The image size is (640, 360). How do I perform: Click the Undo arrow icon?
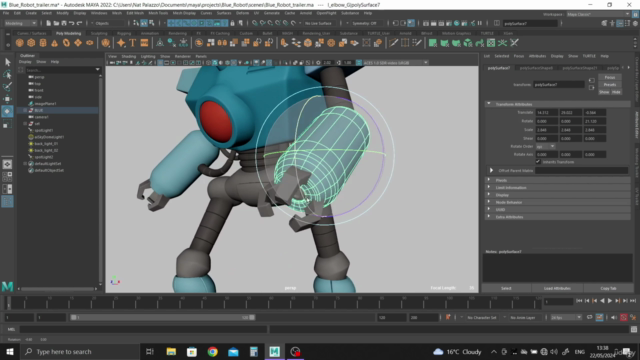[72, 23]
